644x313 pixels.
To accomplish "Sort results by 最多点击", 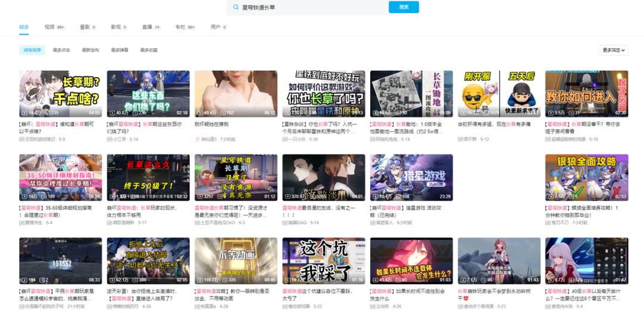I will [x=61, y=50].
